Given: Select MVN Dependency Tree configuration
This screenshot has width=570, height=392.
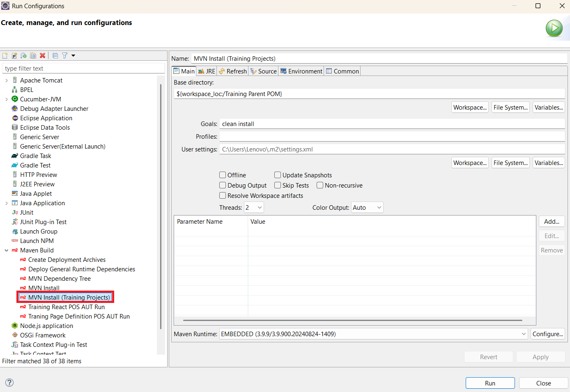Looking at the screenshot, I should click(60, 279).
